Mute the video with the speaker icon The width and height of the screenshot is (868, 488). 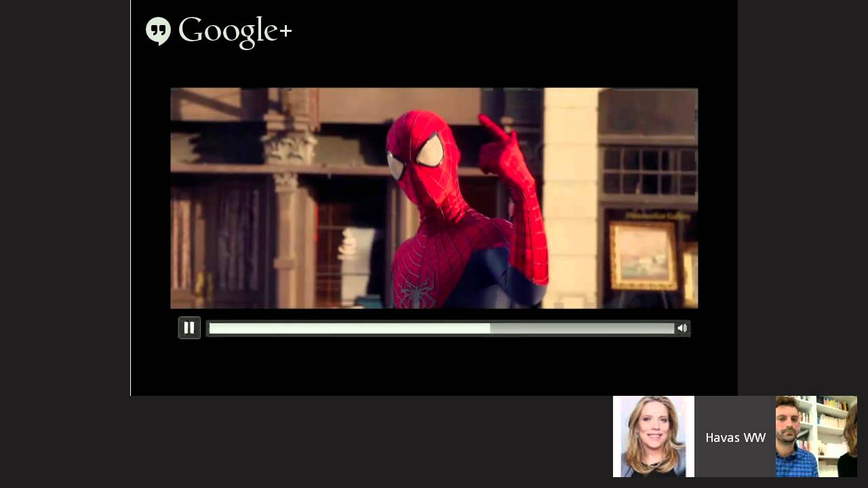coord(682,328)
